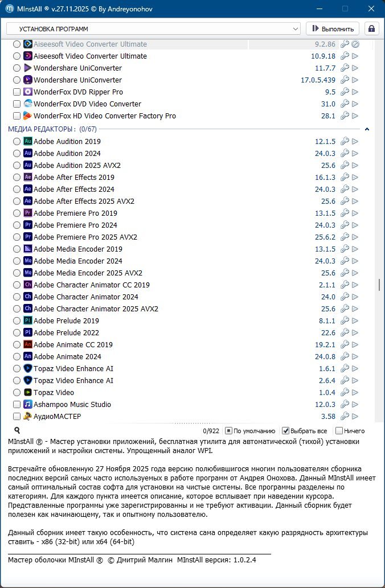The width and height of the screenshot is (385, 588).
Task: Click the Adobe Prelude 2022 app icon
Action: pos(28,332)
